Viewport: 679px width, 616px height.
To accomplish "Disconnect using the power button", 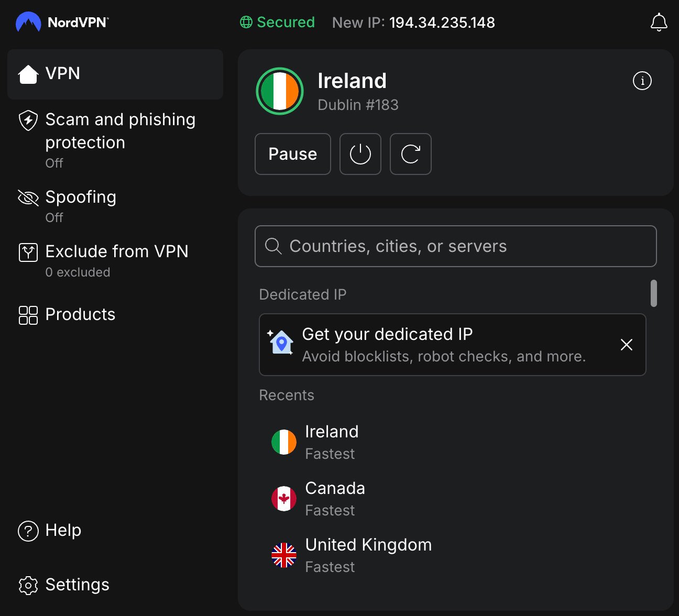I will coord(360,154).
